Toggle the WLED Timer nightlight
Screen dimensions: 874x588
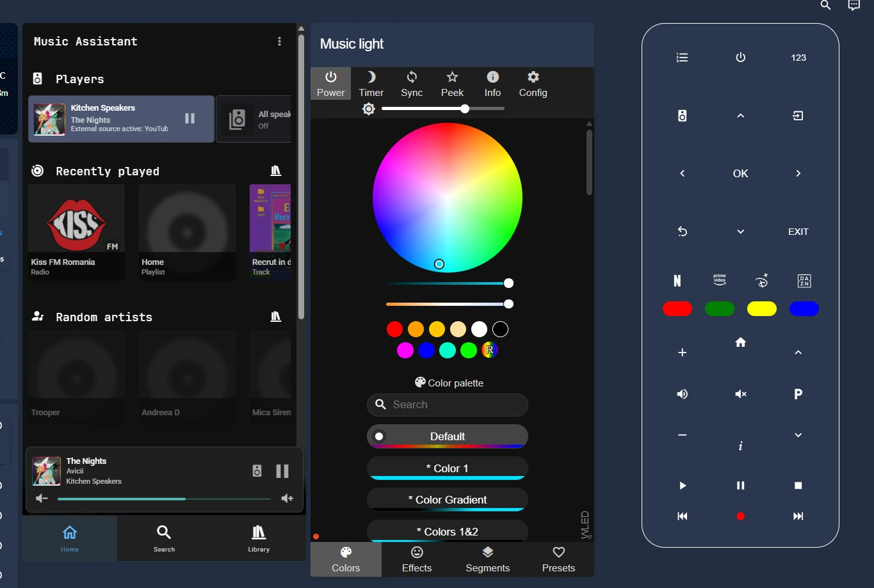click(x=371, y=84)
